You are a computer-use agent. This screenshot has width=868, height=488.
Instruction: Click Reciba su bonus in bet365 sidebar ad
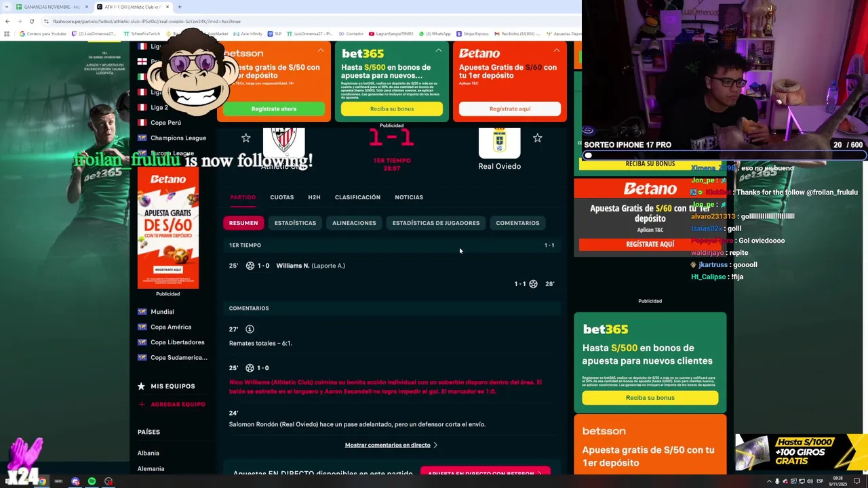650,398
